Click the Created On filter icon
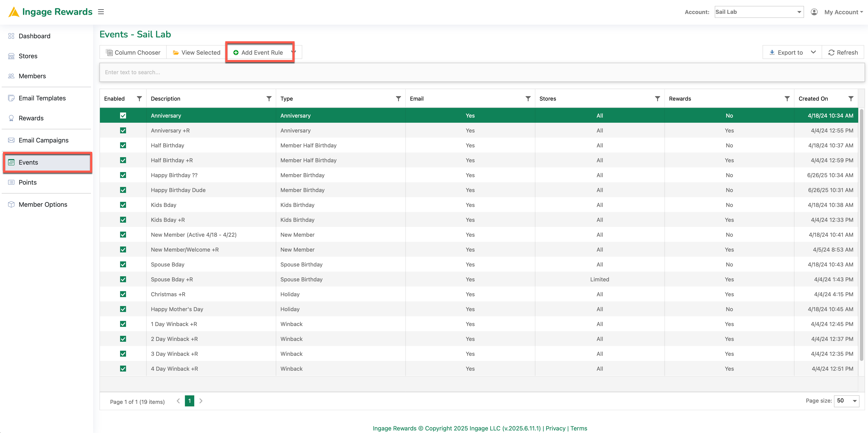 pos(851,98)
